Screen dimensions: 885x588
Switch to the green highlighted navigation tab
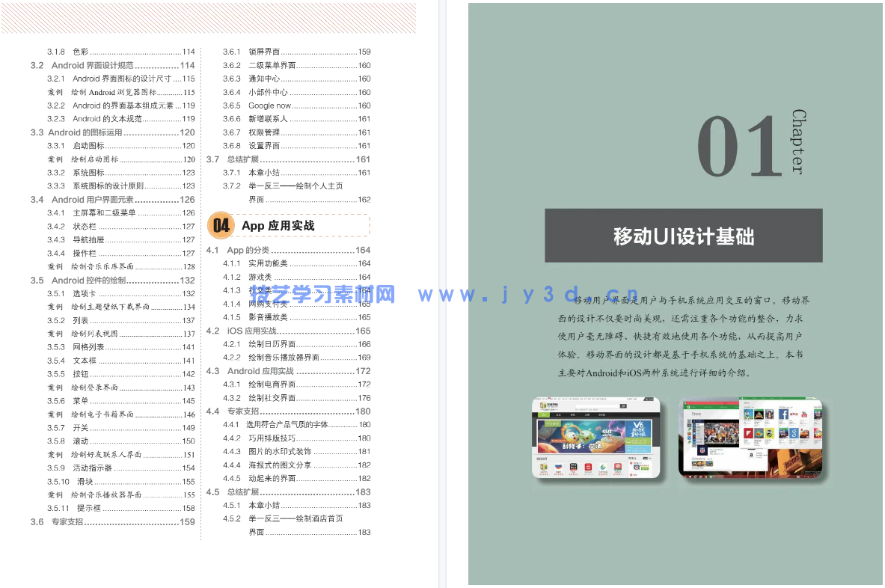pos(544,415)
